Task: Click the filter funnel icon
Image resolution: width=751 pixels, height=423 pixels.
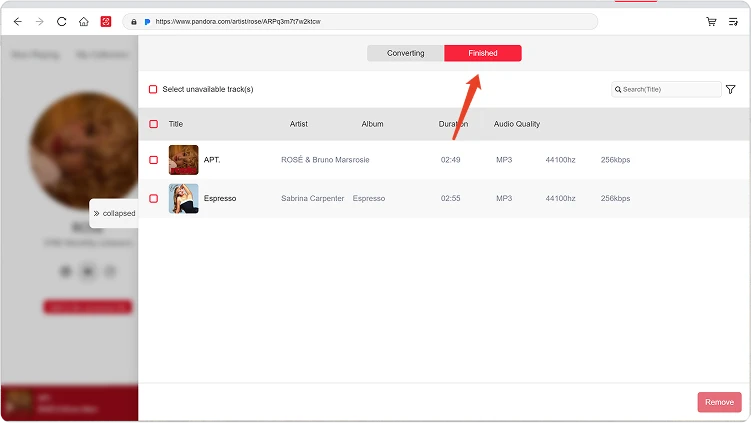Action: pyautogui.click(x=731, y=90)
